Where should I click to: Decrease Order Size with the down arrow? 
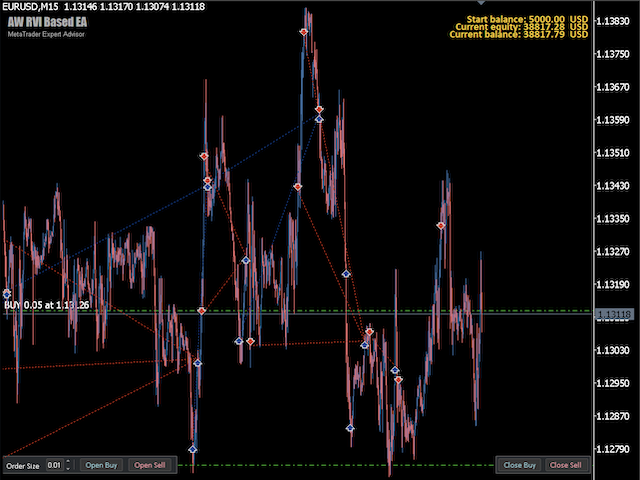(x=68, y=468)
